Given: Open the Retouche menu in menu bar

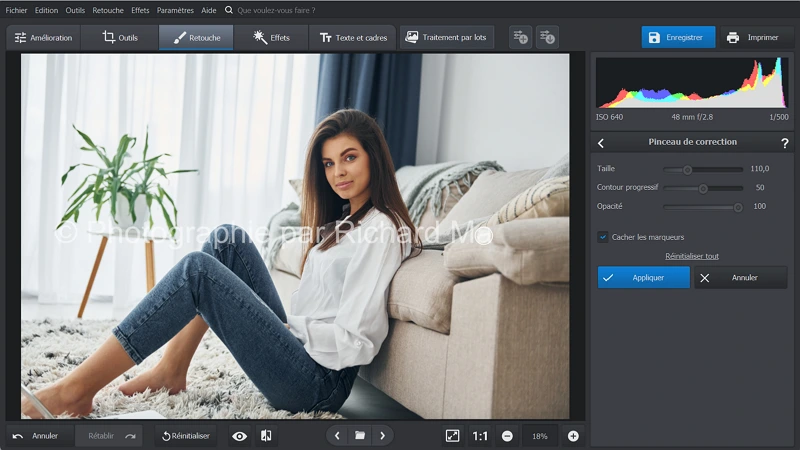Looking at the screenshot, I should (x=109, y=10).
